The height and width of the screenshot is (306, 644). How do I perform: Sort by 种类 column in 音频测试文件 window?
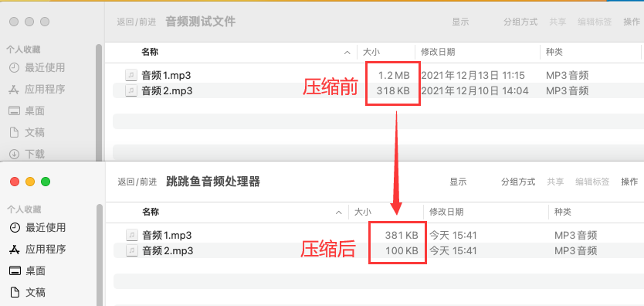pyautogui.click(x=554, y=53)
